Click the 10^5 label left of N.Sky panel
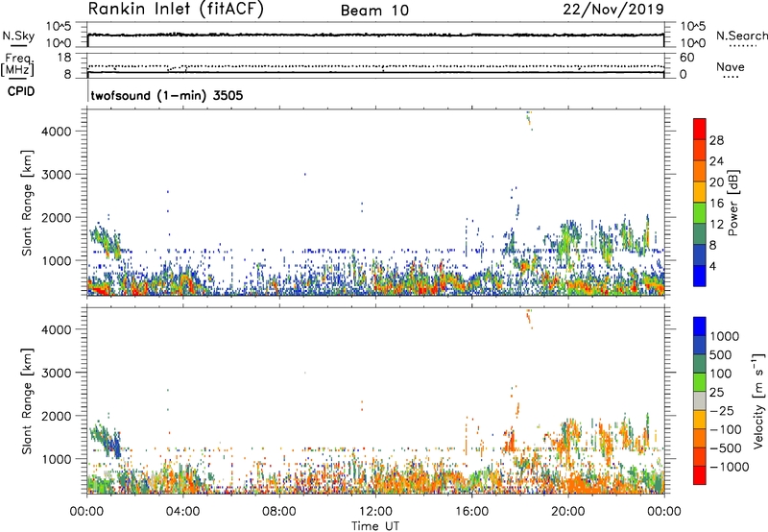 [x=59, y=27]
